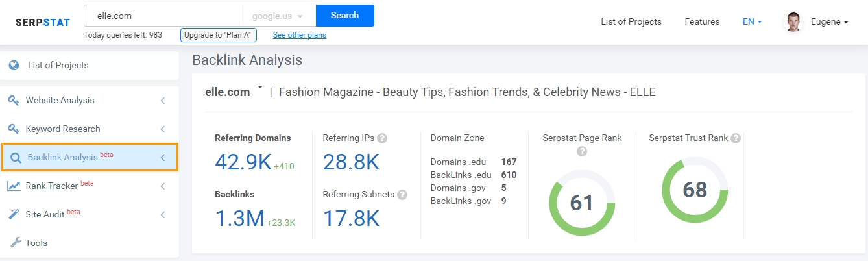This screenshot has height=261, width=868.
Task: Click the Backlink Analysis page heading
Action: [247, 60]
